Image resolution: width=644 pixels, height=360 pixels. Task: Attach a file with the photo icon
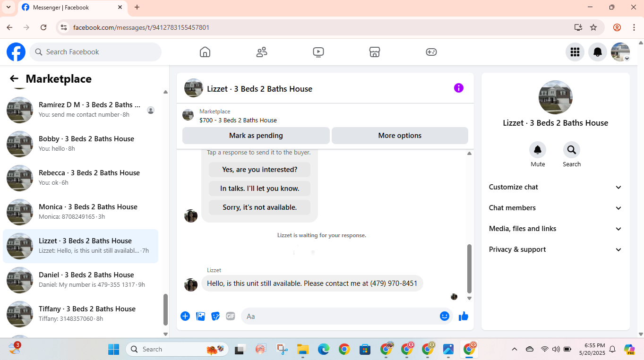(x=201, y=316)
